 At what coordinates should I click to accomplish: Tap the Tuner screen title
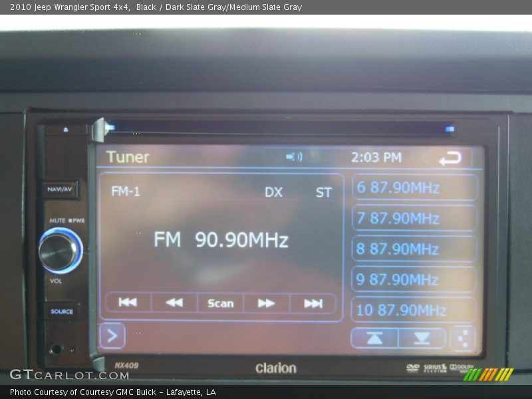(x=128, y=157)
